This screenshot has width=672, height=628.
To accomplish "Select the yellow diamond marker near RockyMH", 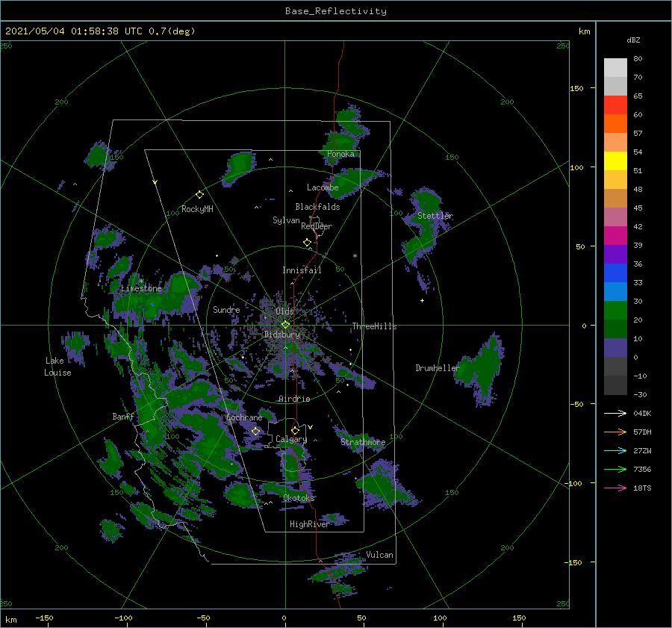I will (199, 195).
